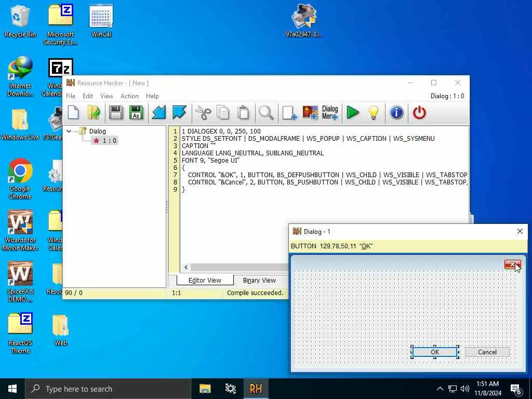Click the Save As toolbar icon
The width and height of the screenshot is (532, 399).
pos(136,113)
